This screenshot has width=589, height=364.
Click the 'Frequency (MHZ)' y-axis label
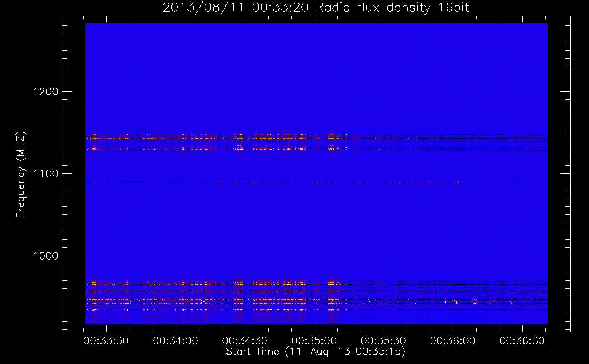(21, 175)
